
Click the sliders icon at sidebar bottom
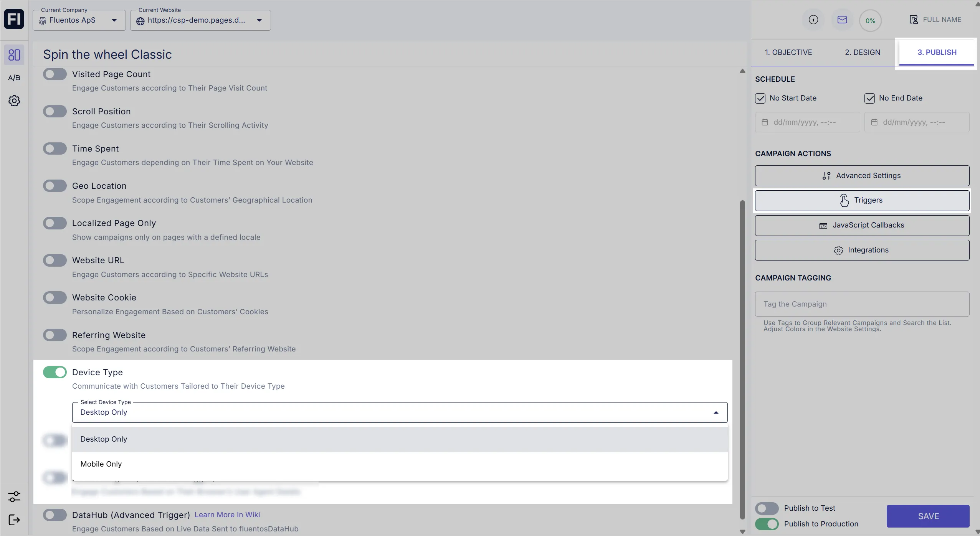[14, 496]
